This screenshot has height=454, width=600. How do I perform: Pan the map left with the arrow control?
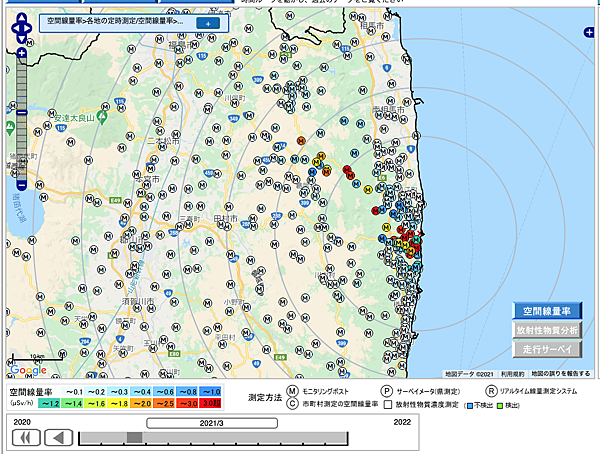pos(15,28)
